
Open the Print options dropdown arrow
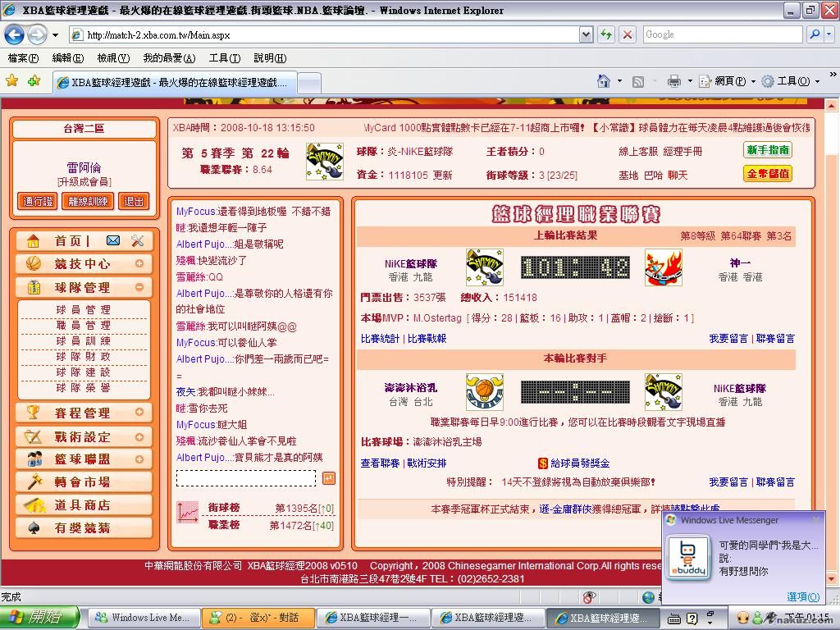690,81
